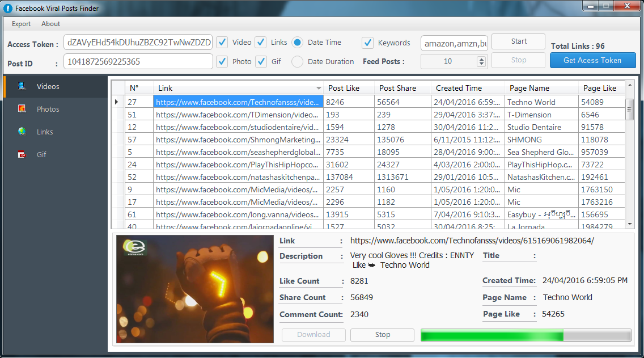This screenshot has width=644, height=358.
Task: Click the gloves video thumbnail preview
Action: [194, 289]
